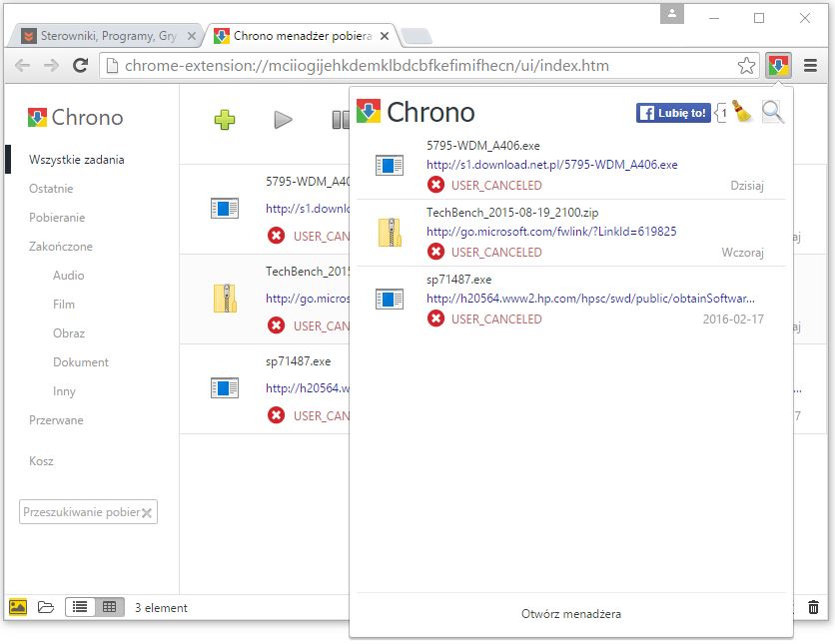Click the Facebook Lubię to! button
835x644 pixels.
coord(673,113)
